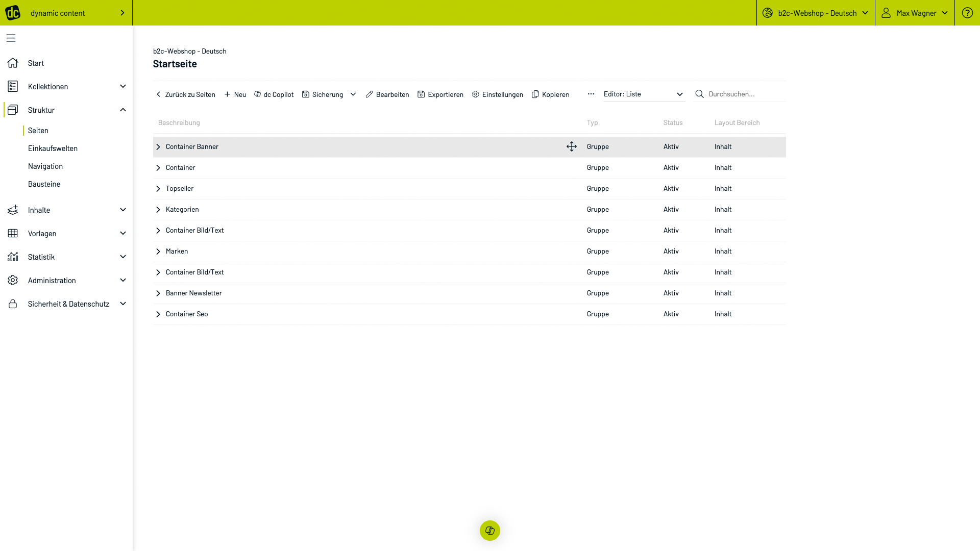Copy the page with Kopieren
980x551 pixels.
coord(551,94)
